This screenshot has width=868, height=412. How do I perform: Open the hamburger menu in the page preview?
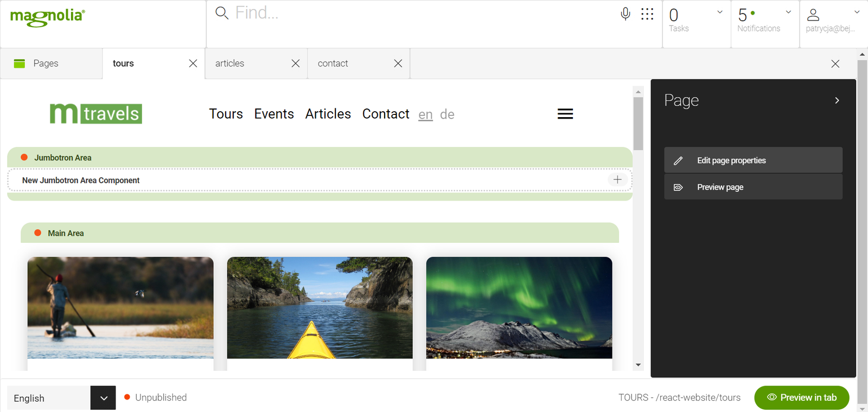565,113
